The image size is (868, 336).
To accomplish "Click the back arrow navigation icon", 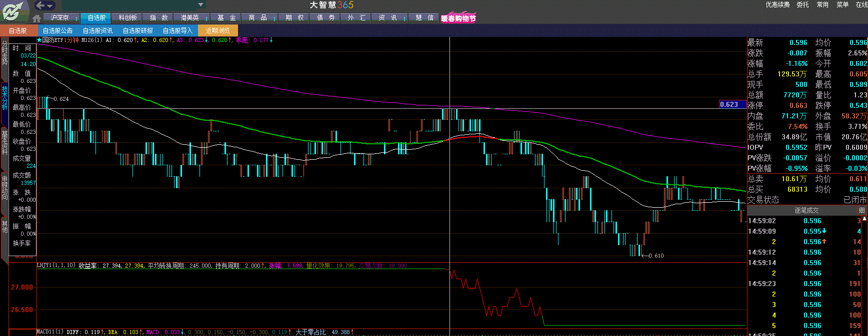I will pos(40,5).
